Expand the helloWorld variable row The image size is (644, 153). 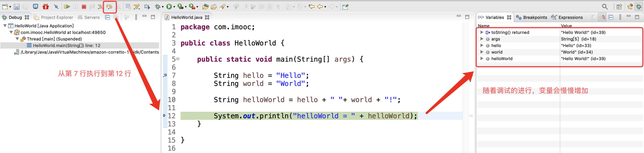point(481,58)
